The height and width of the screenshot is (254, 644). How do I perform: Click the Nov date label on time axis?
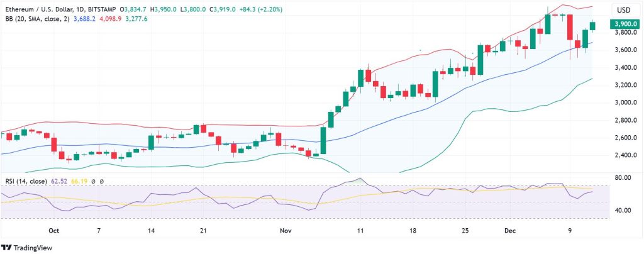tap(287, 231)
